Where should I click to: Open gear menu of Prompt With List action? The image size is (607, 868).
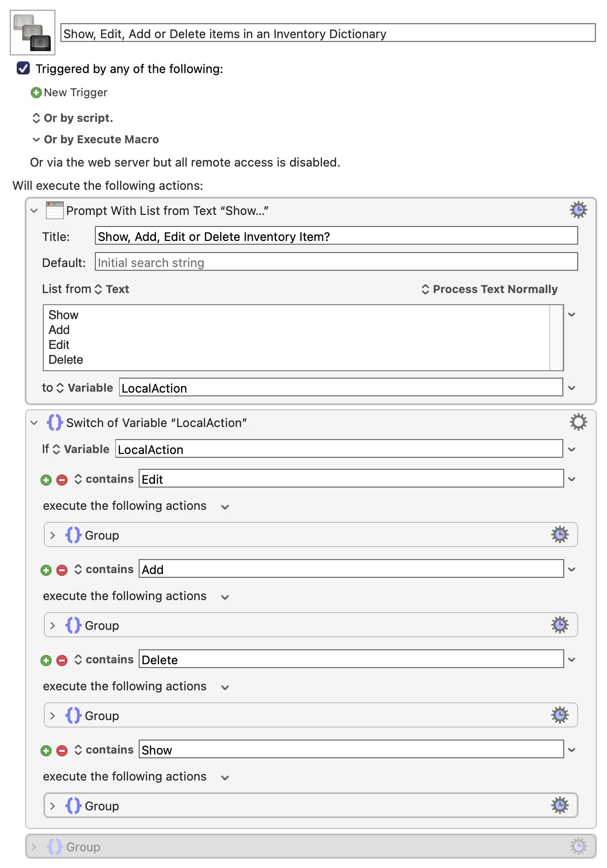click(x=578, y=210)
